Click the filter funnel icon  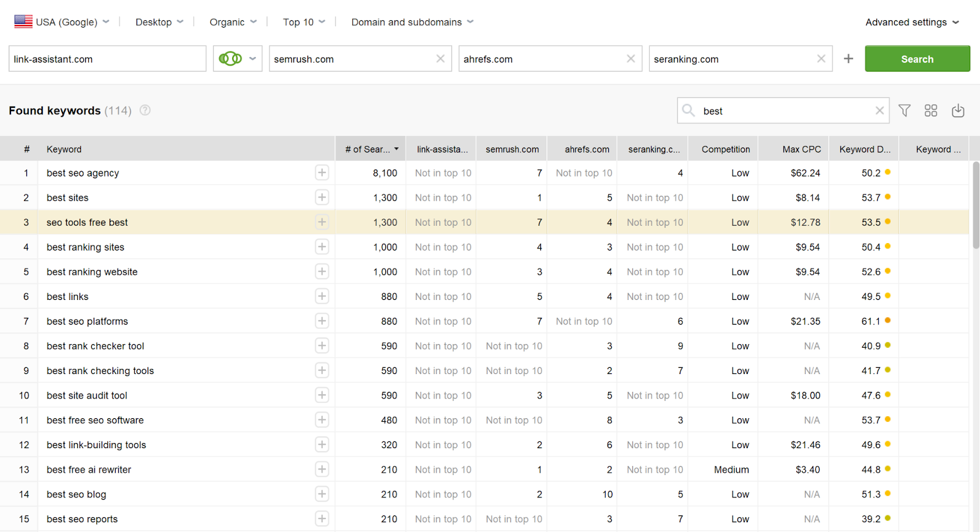(x=904, y=111)
